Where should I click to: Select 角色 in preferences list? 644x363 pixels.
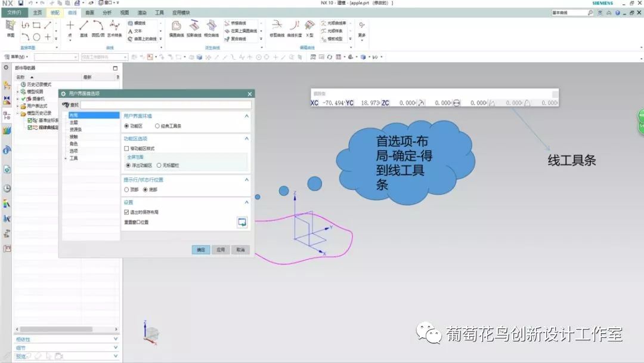pos(73,144)
